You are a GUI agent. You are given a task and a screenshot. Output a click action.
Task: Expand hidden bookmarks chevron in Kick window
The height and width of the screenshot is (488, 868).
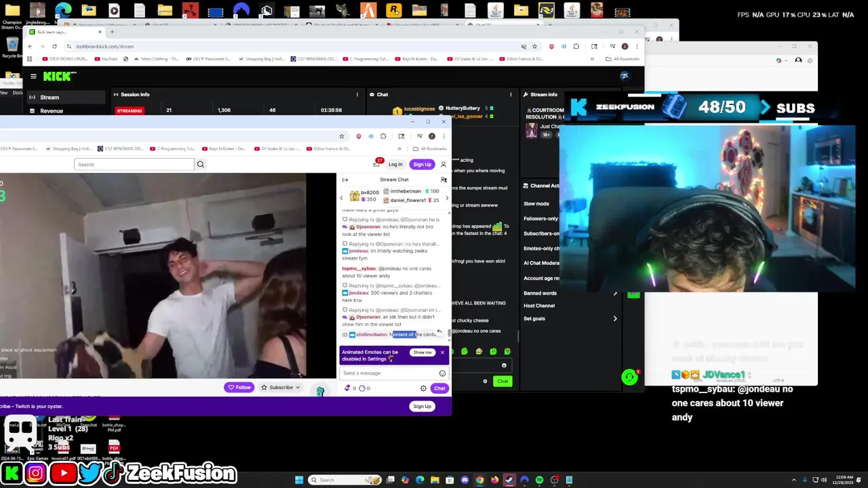pyautogui.click(x=592, y=59)
